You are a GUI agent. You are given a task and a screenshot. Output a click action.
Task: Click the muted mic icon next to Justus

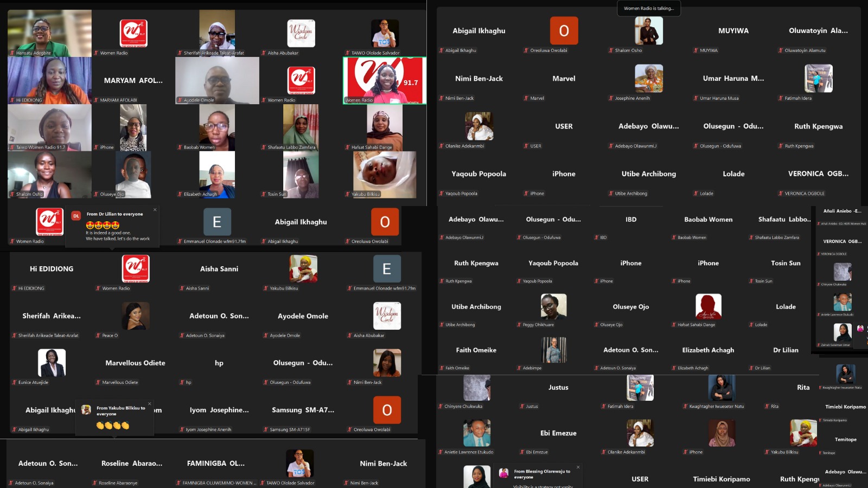click(522, 406)
